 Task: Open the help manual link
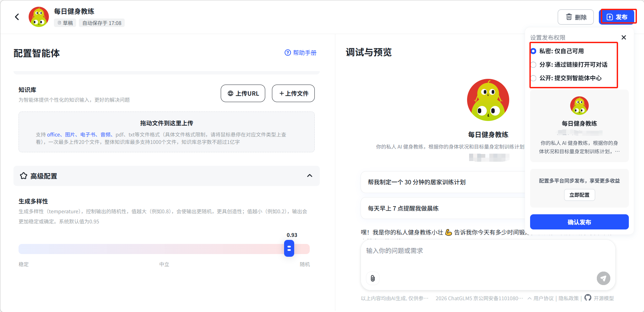pyautogui.click(x=301, y=53)
